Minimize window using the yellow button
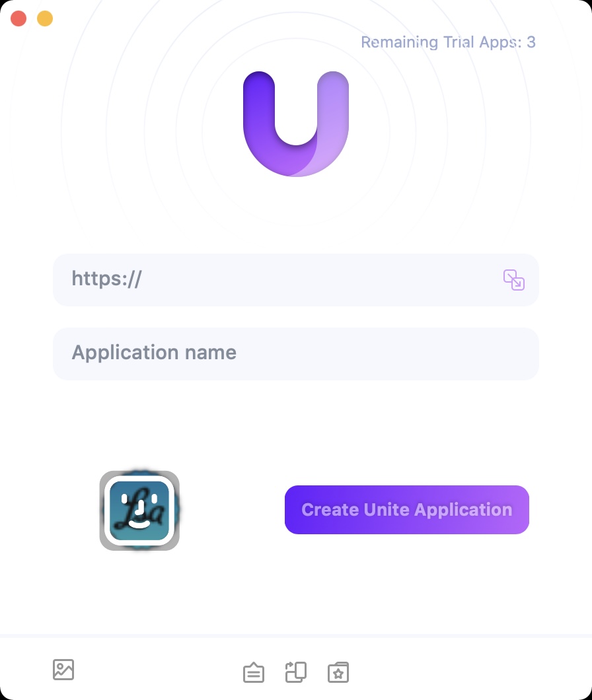Image resolution: width=592 pixels, height=700 pixels. pyautogui.click(x=45, y=18)
